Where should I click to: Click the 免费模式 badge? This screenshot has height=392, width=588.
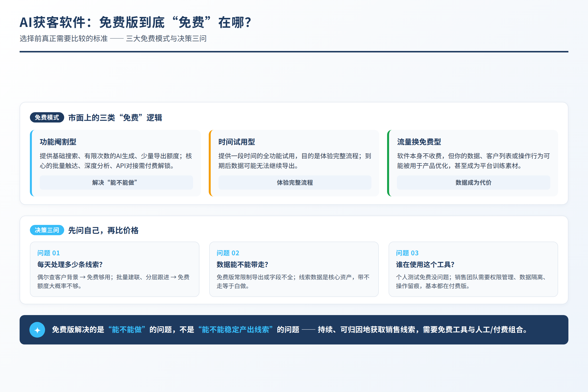point(47,117)
